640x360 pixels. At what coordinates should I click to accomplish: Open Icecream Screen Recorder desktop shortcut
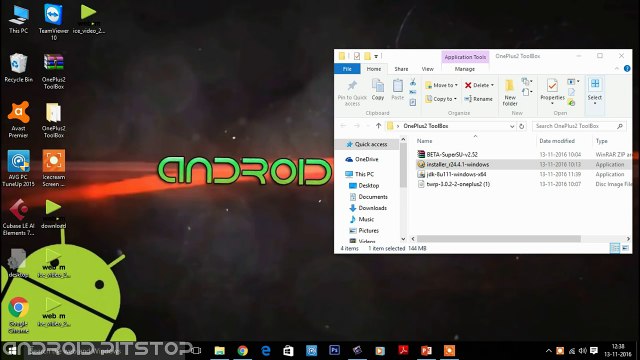(53, 169)
